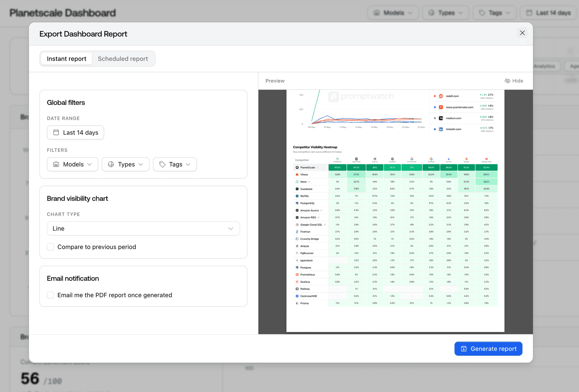Screen dimensions: 579x392
Task: Click the PgBouncer row name
Action: (x=307, y=253)
